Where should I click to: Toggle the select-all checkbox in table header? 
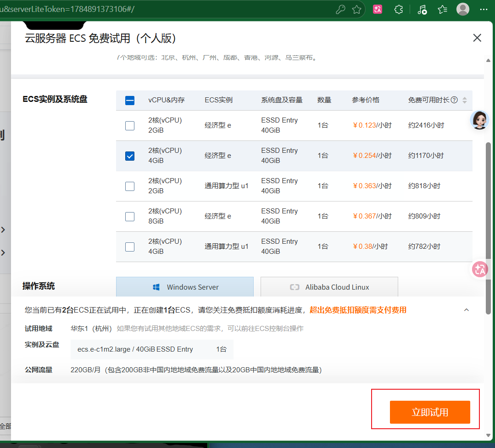click(130, 101)
